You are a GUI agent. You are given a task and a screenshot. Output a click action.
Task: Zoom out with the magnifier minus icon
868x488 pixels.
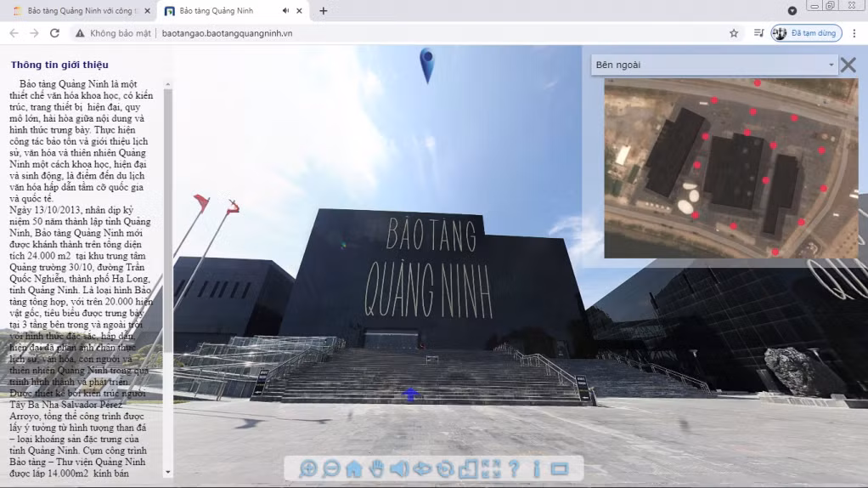coord(331,469)
